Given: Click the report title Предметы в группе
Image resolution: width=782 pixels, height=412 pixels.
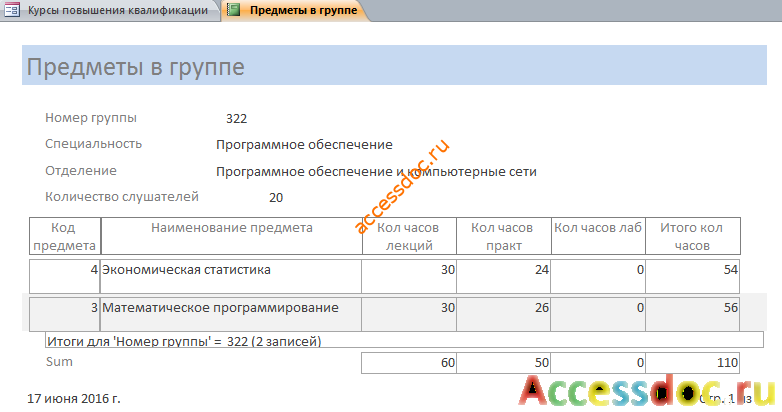Looking at the screenshot, I should click(x=136, y=67).
